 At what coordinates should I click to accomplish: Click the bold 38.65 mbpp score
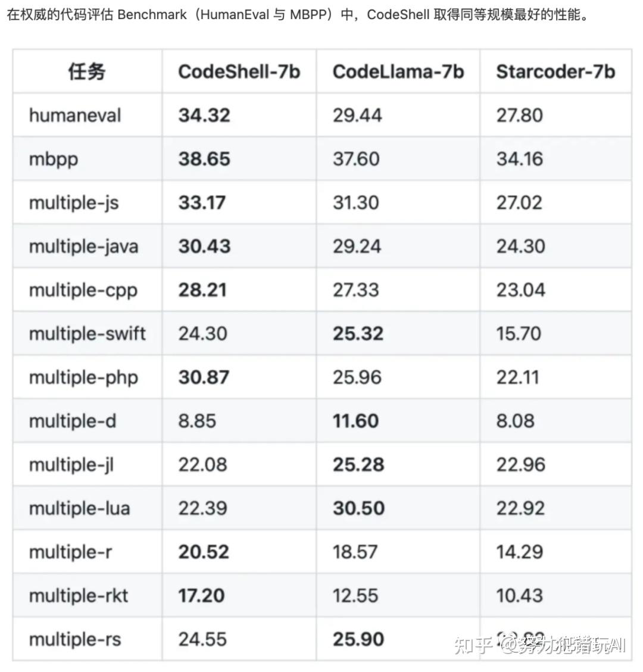pos(204,159)
